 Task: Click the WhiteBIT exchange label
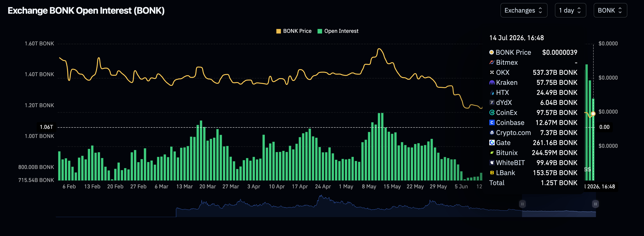click(x=510, y=163)
